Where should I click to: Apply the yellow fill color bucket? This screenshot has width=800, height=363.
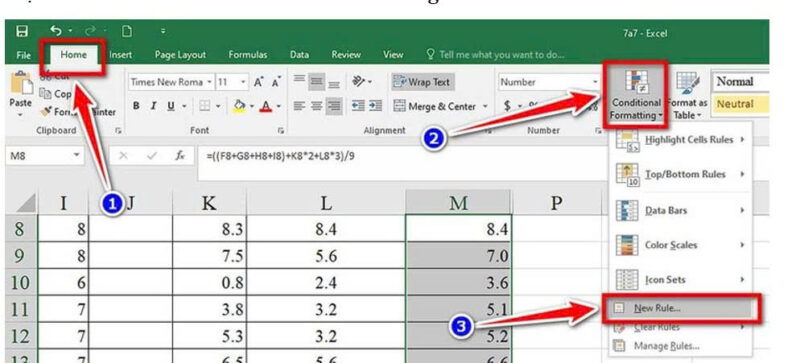[239, 106]
